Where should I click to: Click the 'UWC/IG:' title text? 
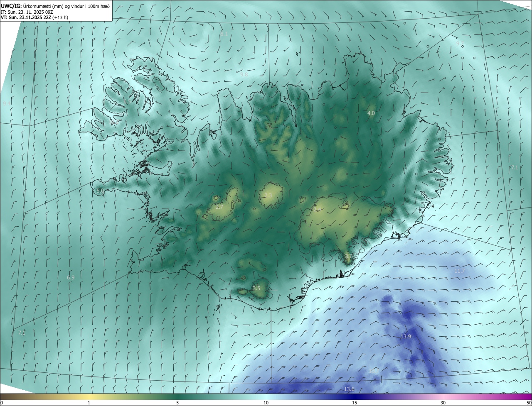click(11, 5)
